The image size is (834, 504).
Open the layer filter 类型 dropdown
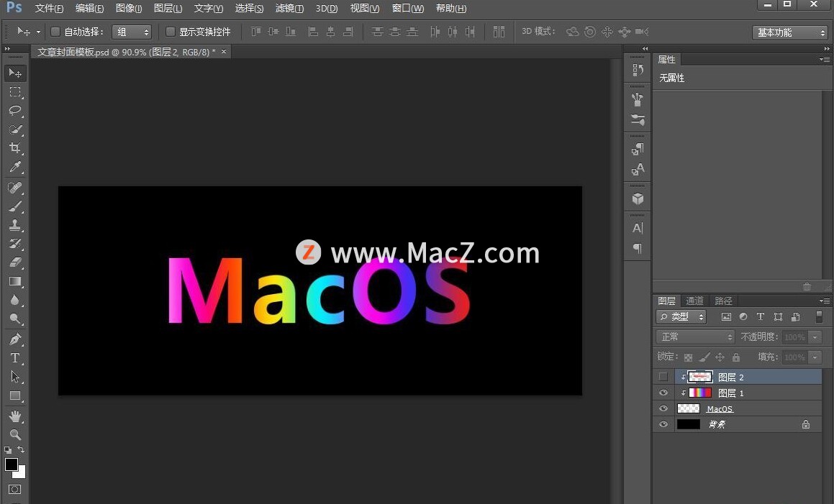681,317
